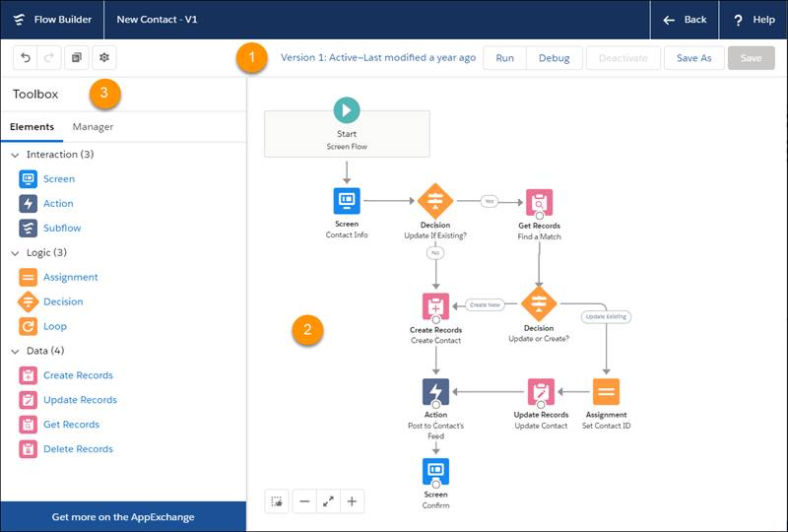Select the Get Records icon in Toolbox
The height and width of the screenshot is (532, 788).
(x=29, y=425)
